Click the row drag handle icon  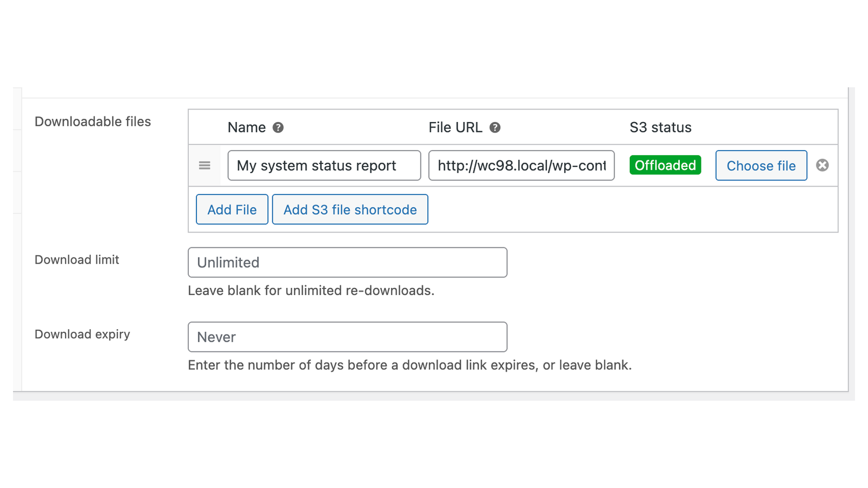(x=205, y=165)
